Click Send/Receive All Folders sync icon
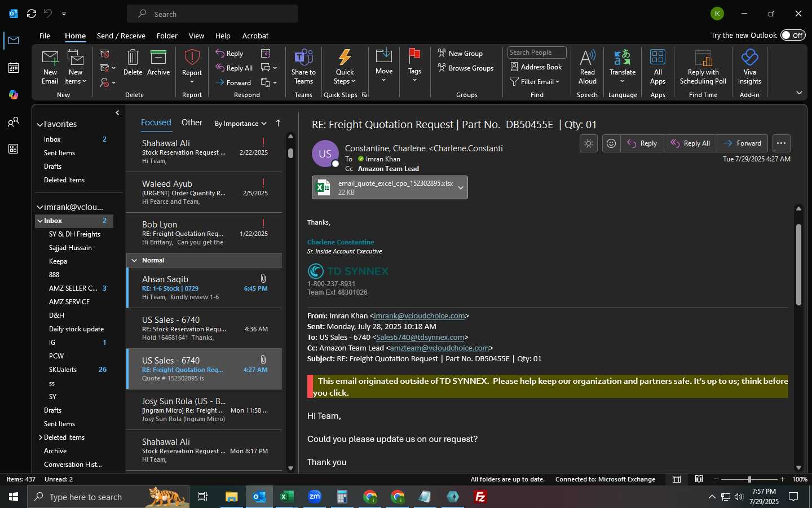The height and width of the screenshot is (508, 812). pos(32,14)
